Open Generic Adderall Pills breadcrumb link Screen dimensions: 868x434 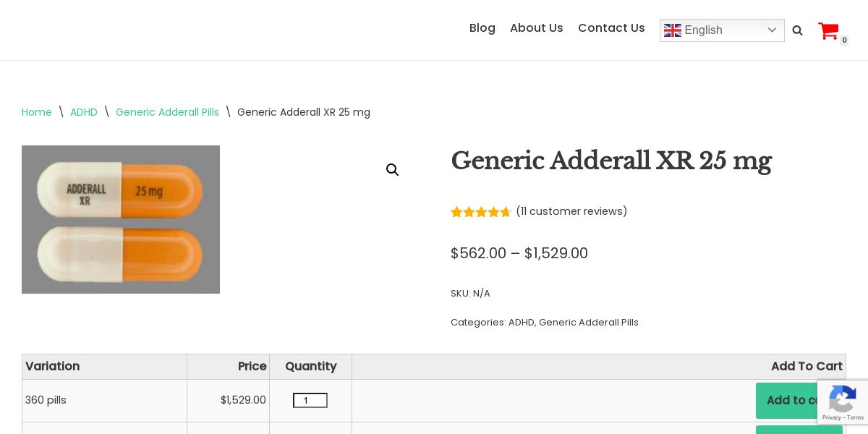(167, 112)
